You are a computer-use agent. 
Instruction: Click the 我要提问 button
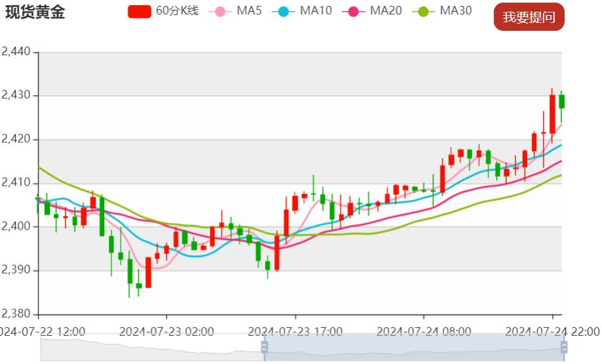click(x=529, y=17)
